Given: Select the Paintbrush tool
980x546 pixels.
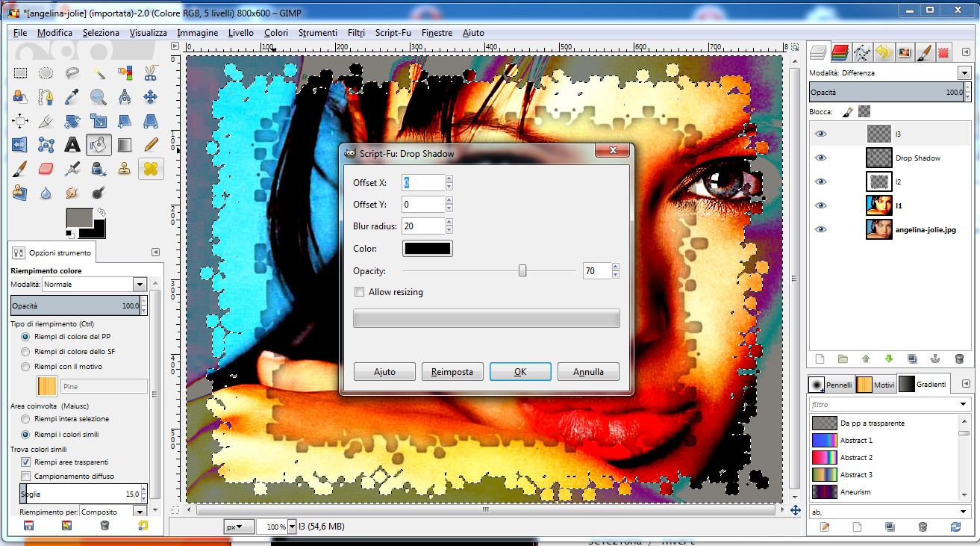Looking at the screenshot, I should (20, 168).
